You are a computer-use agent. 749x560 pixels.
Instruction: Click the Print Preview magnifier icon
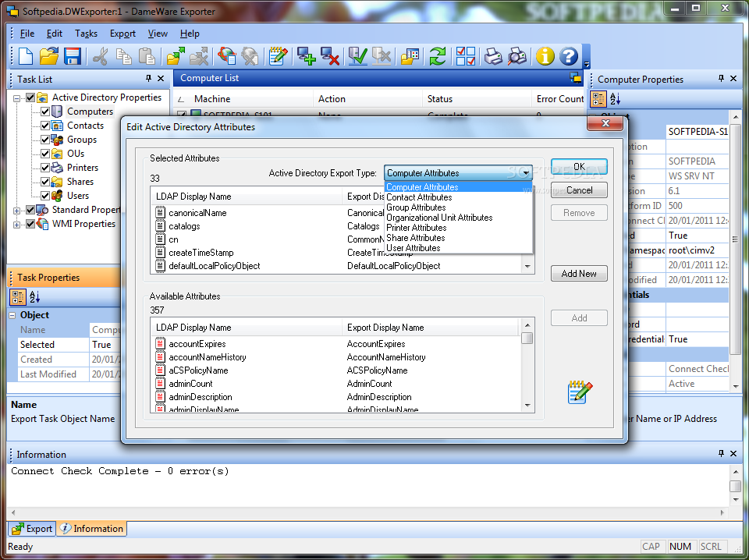[x=516, y=56]
